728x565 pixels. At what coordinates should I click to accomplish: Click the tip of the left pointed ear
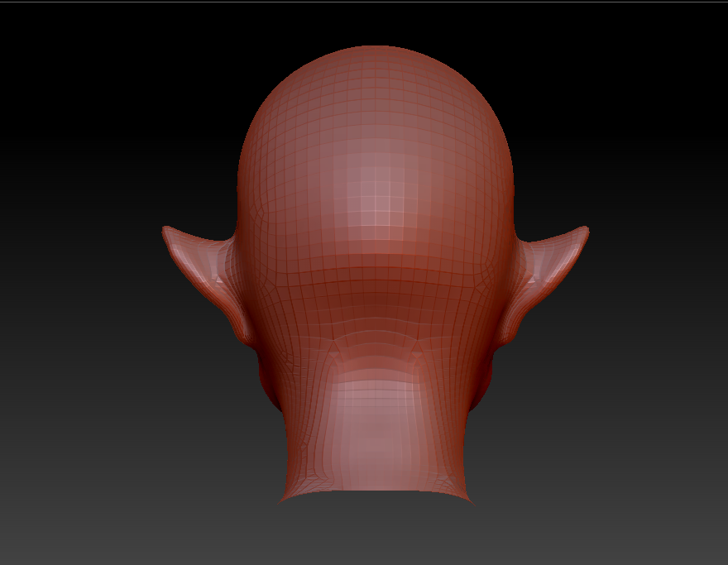tap(166, 230)
